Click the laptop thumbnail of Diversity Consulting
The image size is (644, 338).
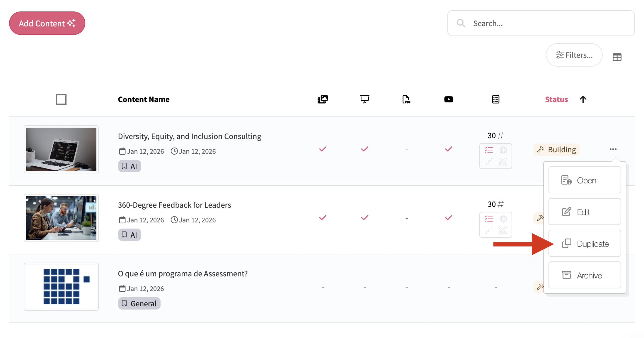(61, 149)
